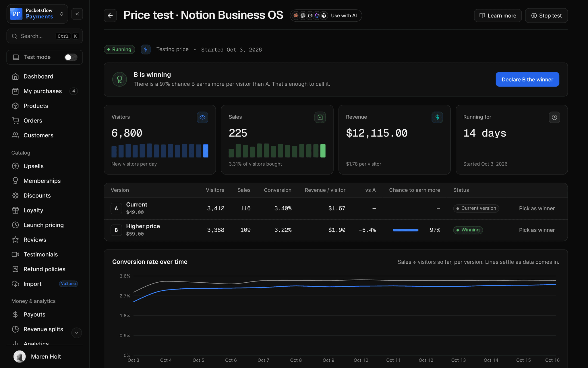Open My purchases
The image size is (588, 368).
tap(45, 91)
